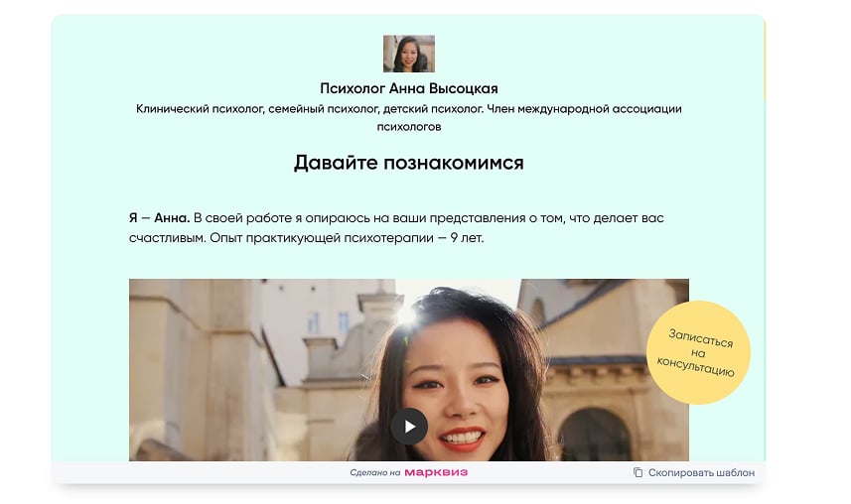Click the yellow Записаться на консультацию button
The image size is (851, 504).
coord(698,352)
